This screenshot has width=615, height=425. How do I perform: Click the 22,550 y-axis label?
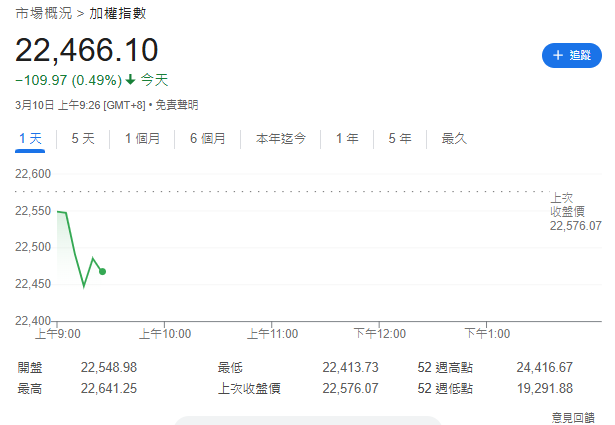coord(33,211)
